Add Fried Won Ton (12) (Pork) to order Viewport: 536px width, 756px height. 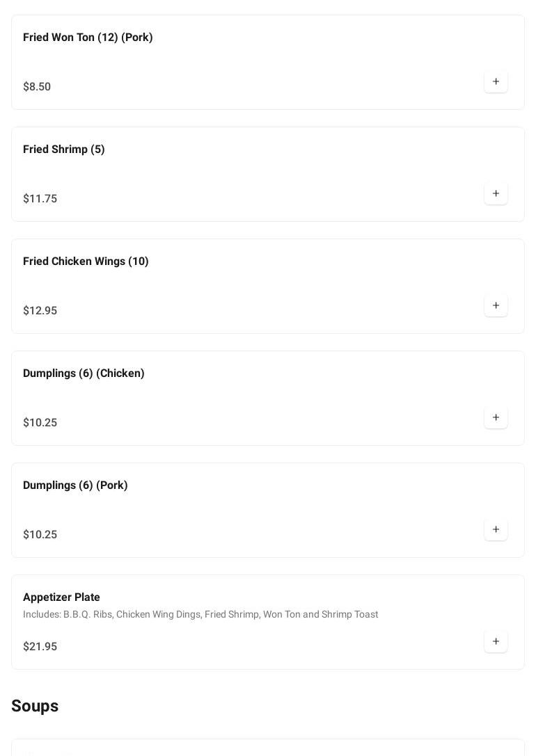(496, 81)
